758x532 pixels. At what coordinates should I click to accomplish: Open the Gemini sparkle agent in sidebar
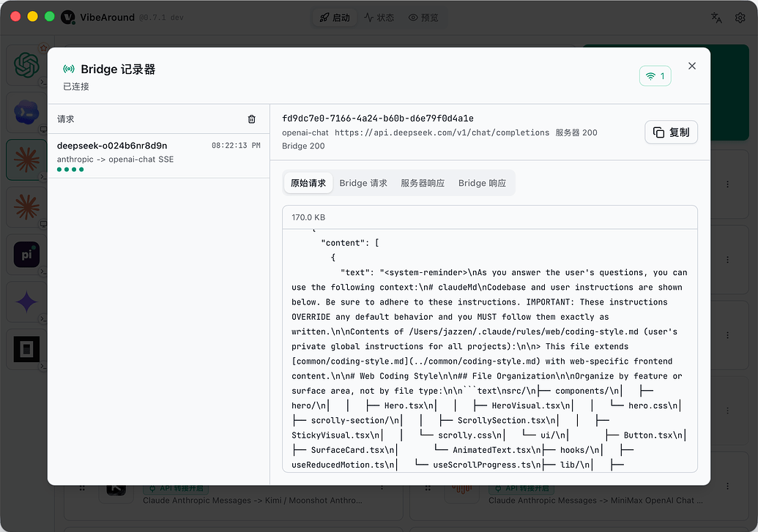[26, 302]
